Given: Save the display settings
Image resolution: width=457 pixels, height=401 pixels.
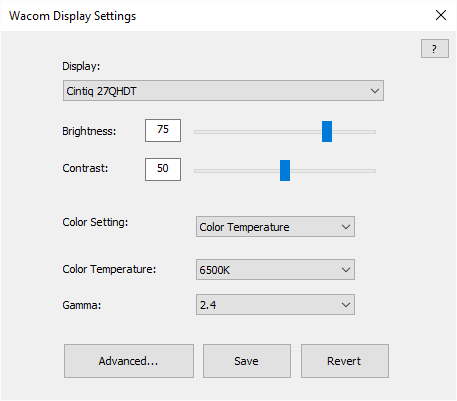Looking at the screenshot, I should click(x=247, y=361).
